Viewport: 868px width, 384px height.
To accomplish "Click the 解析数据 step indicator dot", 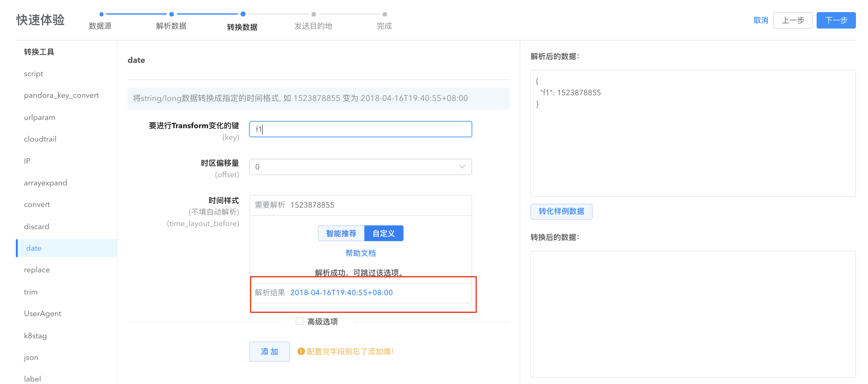I will 172,14.
